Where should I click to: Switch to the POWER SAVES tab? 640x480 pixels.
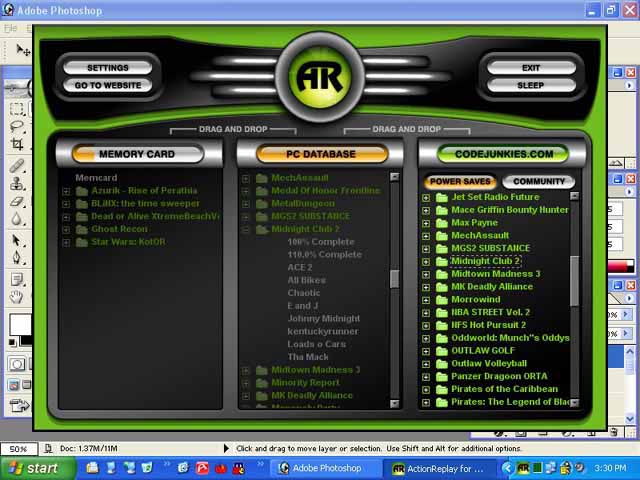coord(460,181)
